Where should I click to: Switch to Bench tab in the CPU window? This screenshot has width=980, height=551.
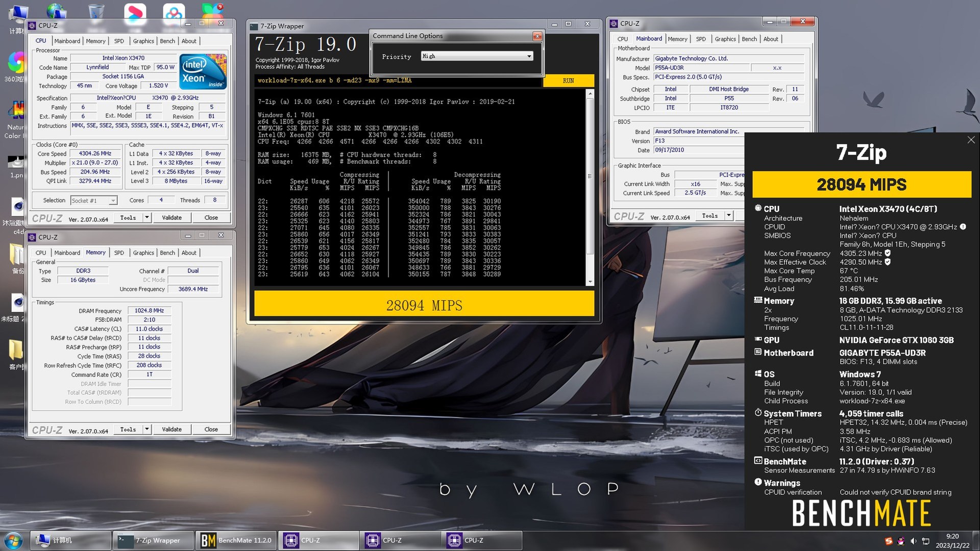pos(167,41)
